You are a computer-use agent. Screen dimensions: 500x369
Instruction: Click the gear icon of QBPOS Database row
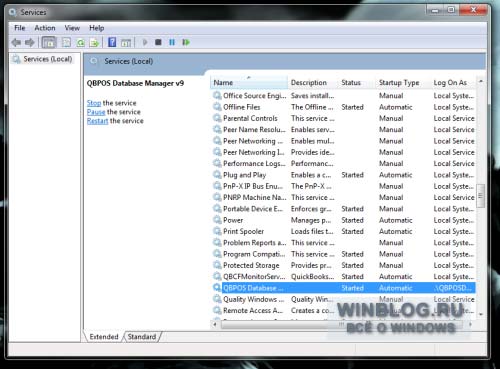click(217, 288)
